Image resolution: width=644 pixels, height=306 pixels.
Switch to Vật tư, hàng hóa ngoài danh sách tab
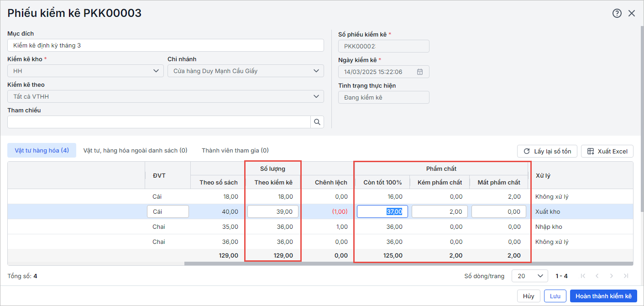[x=135, y=150]
